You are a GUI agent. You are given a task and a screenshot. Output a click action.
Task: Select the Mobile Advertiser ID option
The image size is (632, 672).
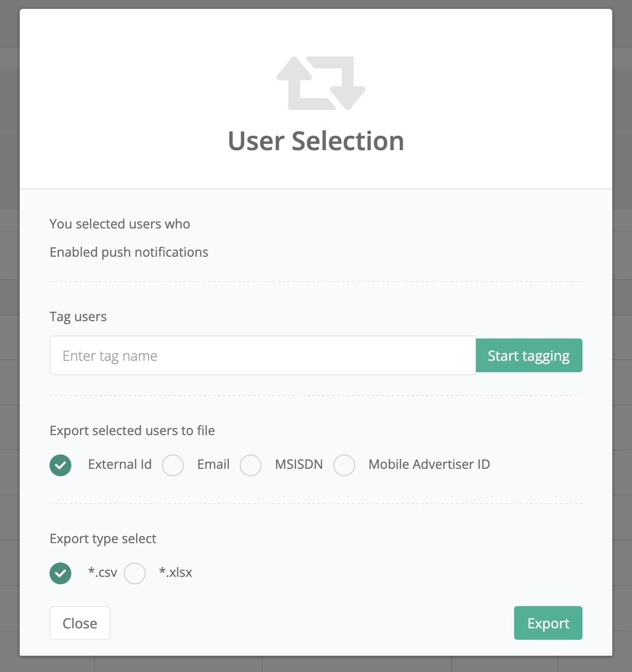click(x=344, y=465)
